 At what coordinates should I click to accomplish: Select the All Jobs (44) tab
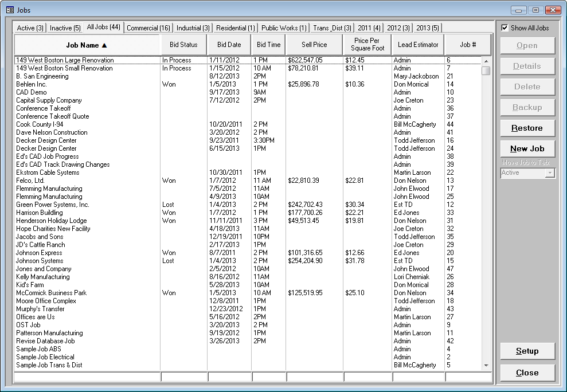[104, 27]
